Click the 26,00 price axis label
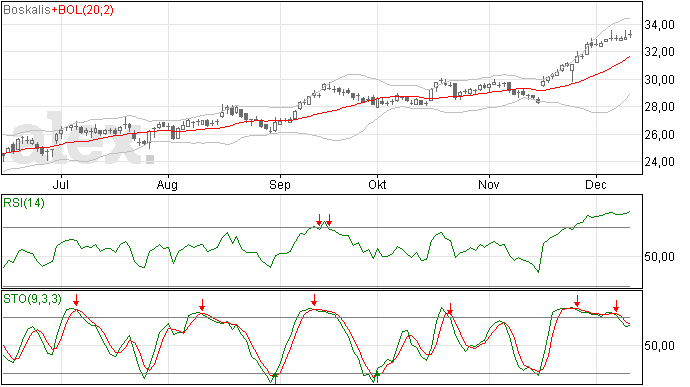690x387 pixels. 659,135
